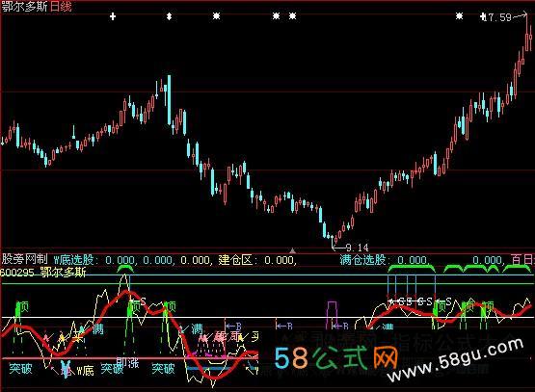Click the yellow 即涨 signal marker
The width and height of the screenshot is (535, 392).
coord(127,362)
